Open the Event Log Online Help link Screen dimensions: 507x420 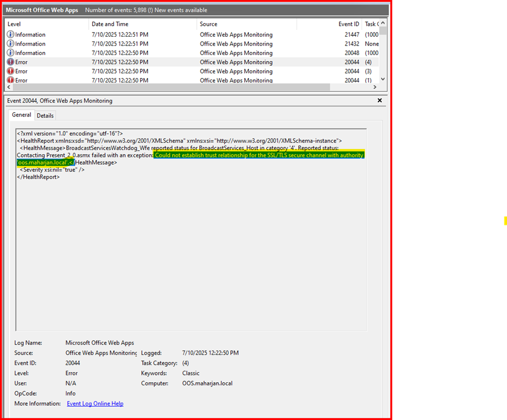click(95, 404)
